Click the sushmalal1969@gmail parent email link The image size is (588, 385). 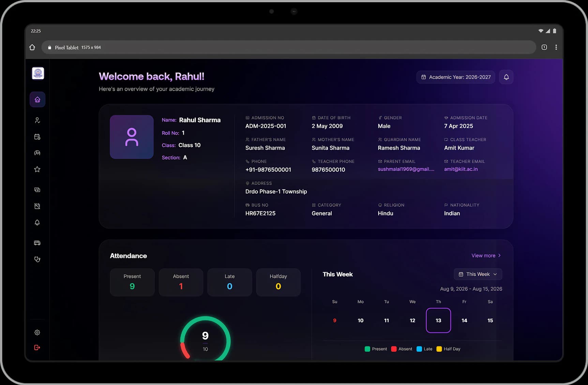406,169
